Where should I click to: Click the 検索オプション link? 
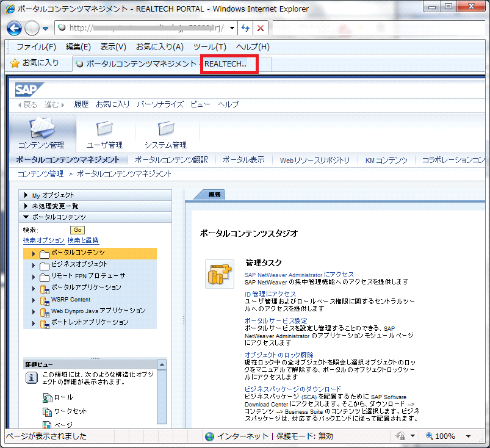[x=44, y=240]
